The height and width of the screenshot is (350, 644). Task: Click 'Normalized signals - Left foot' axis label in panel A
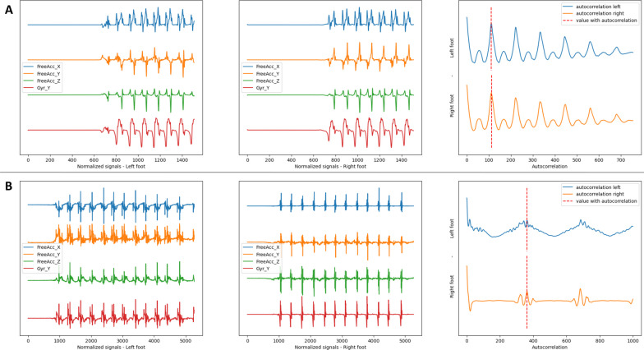pos(111,166)
